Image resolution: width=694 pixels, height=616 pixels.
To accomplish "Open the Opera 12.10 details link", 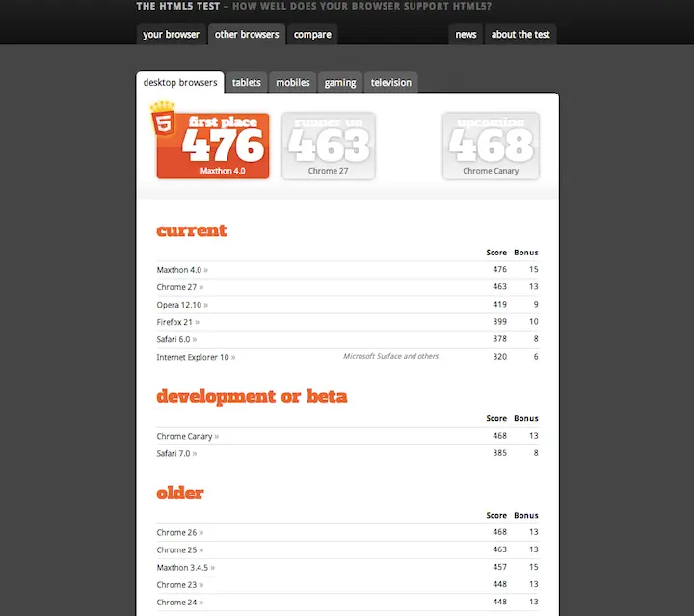I will (182, 305).
